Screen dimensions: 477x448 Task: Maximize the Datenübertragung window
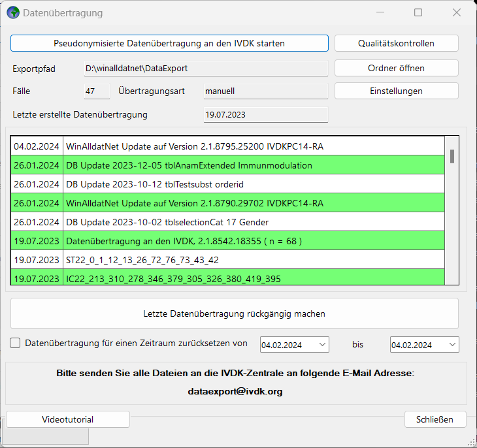click(x=418, y=12)
